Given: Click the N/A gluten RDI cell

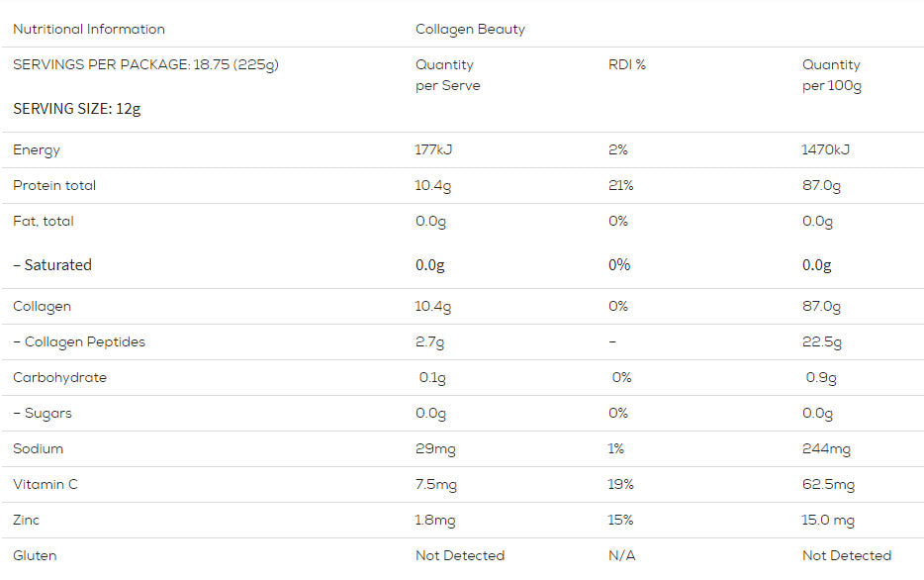Looking at the screenshot, I should (621, 556).
